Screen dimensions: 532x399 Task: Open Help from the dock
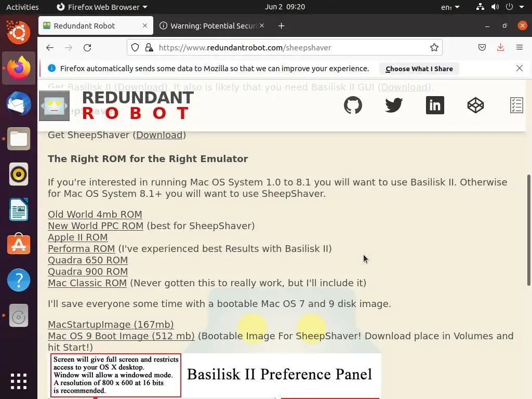(x=19, y=280)
